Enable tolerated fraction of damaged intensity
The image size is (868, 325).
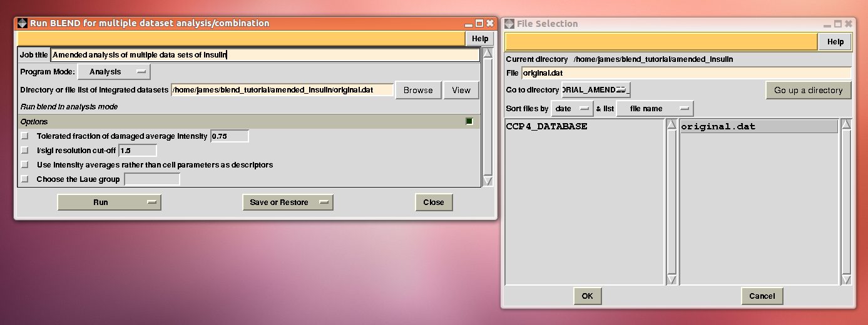pyautogui.click(x=25, y=136)
